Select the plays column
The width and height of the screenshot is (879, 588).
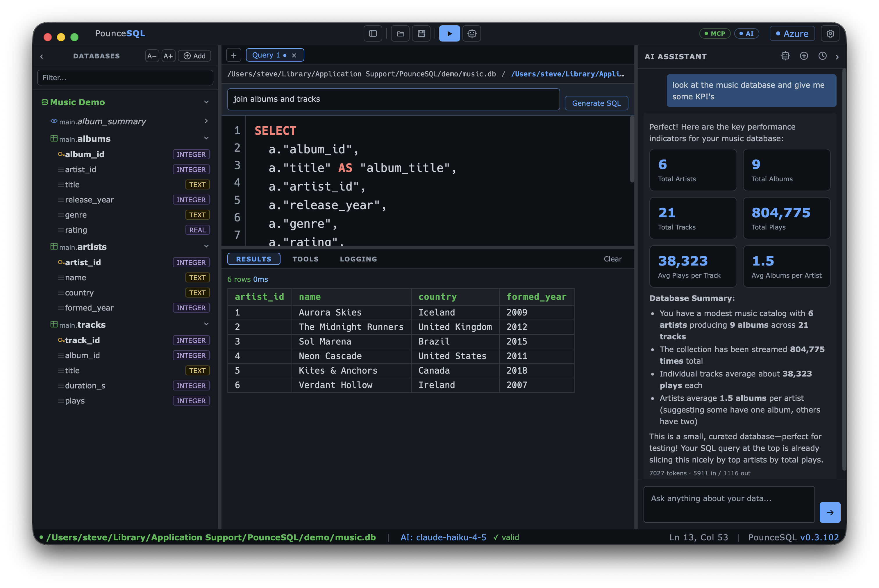tap(125, 401)
